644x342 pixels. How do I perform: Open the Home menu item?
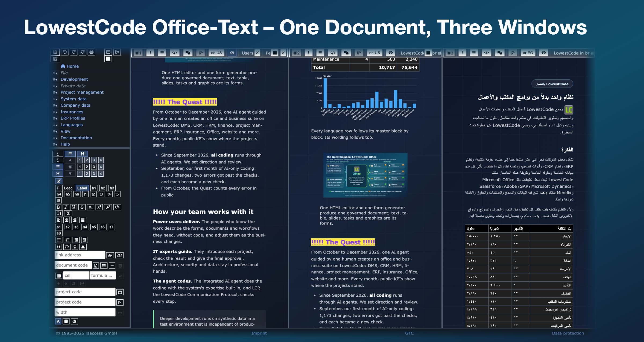70,66
